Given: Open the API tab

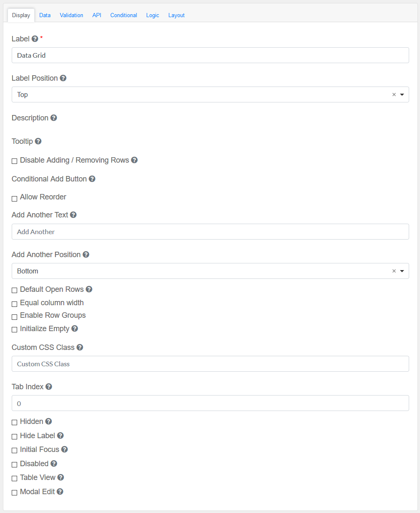Looking at the screenshot, I should click(x=97, y=15).
